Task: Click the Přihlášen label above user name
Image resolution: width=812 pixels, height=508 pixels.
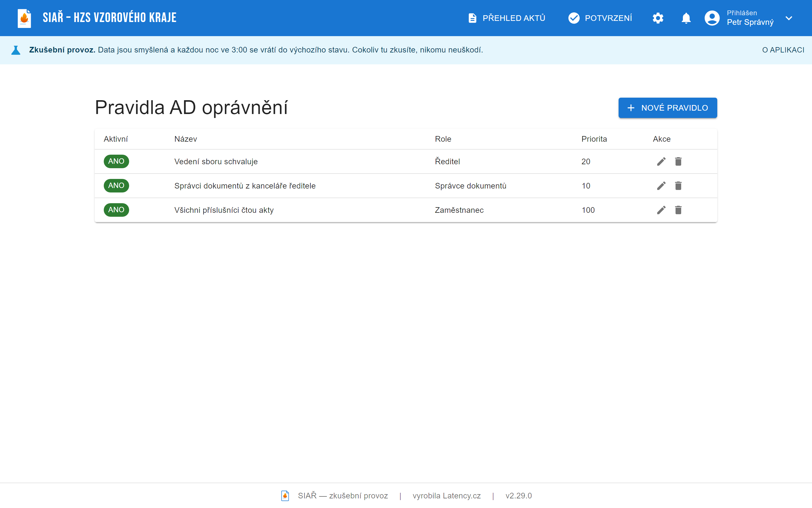Action: (x=742, y=13)
